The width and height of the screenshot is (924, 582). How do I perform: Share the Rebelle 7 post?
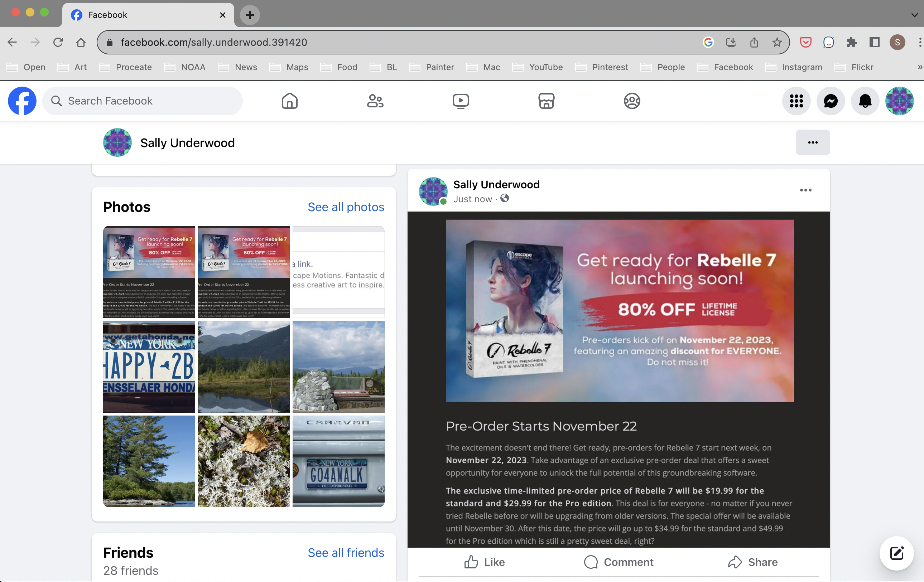(752, 562)
